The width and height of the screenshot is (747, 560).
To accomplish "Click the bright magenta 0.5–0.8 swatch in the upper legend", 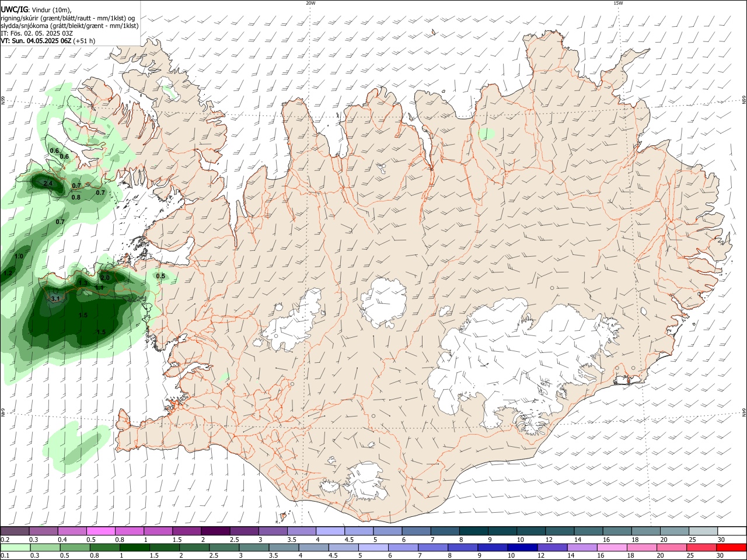I will pos(100,531).
